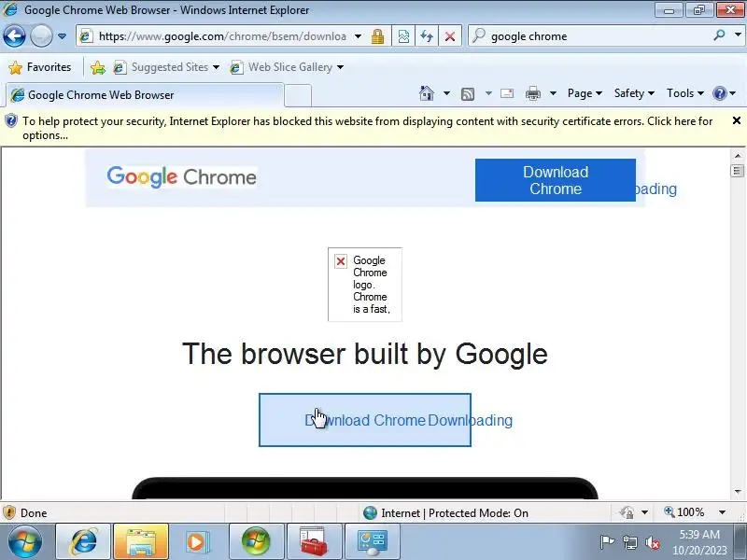747x560 pixels.
Task: Click the Action Center flag tray icon
Action: tap(607, 542)
